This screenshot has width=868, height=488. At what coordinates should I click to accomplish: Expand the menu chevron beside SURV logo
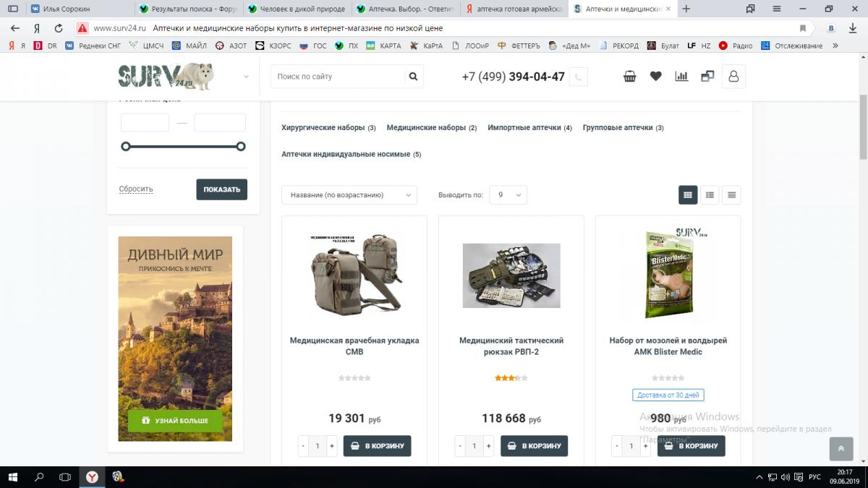[246, 77]
